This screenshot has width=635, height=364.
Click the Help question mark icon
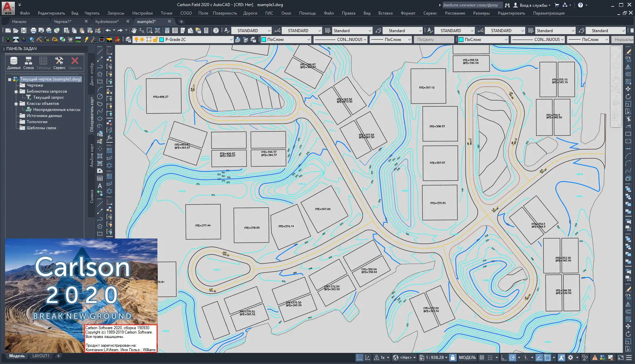[216, 30]
